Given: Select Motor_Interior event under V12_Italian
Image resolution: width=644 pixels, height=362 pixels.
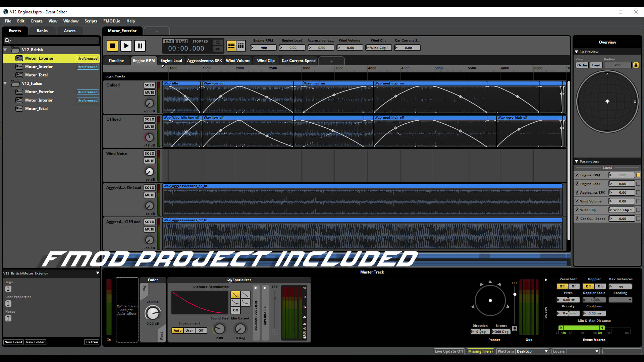Looking at the screenshot, I should pos(39,100).
